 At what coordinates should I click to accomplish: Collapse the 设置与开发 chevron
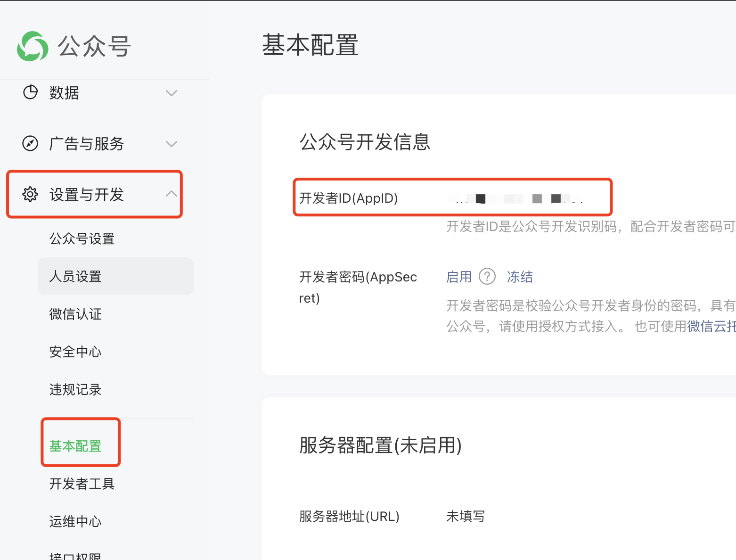[x=172, y=194]
